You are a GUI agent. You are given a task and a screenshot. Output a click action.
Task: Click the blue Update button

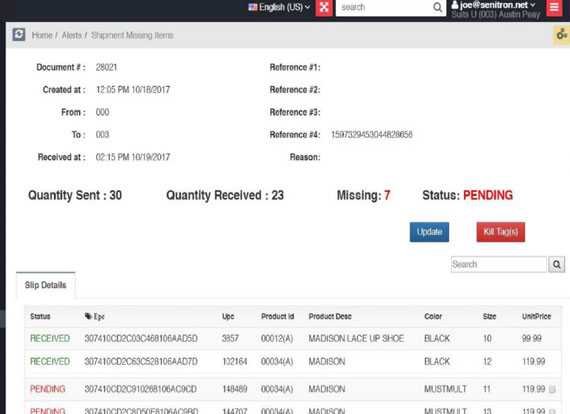pyautogui.click(x=429, y=232)
